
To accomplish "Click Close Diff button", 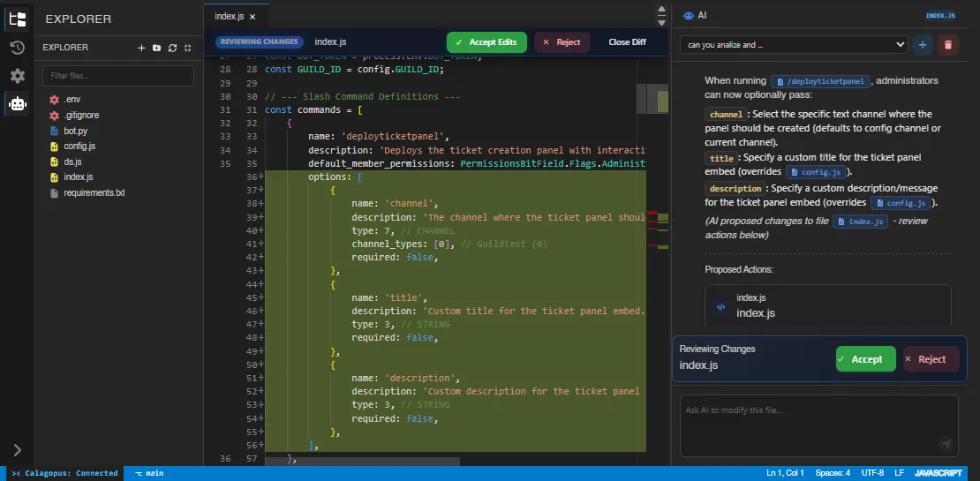I will coord(627,41).
